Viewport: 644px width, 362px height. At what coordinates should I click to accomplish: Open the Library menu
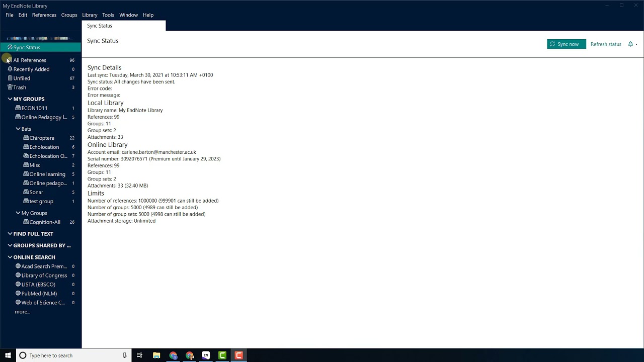point(90,15)
